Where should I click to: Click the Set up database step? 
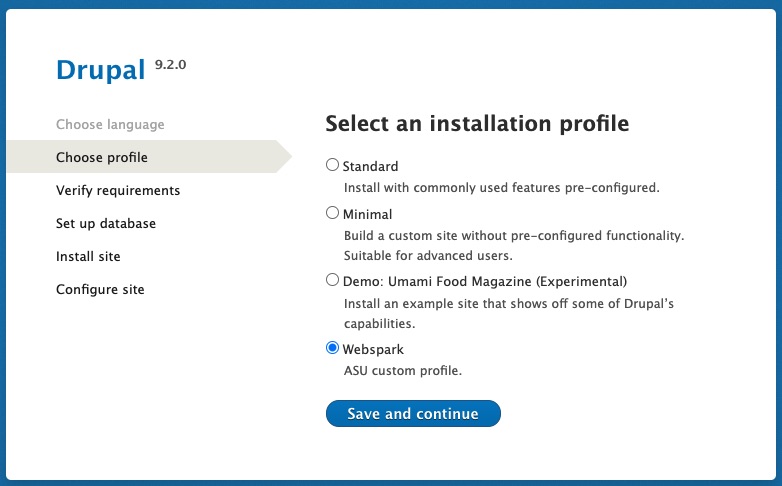tap(106, 223)
